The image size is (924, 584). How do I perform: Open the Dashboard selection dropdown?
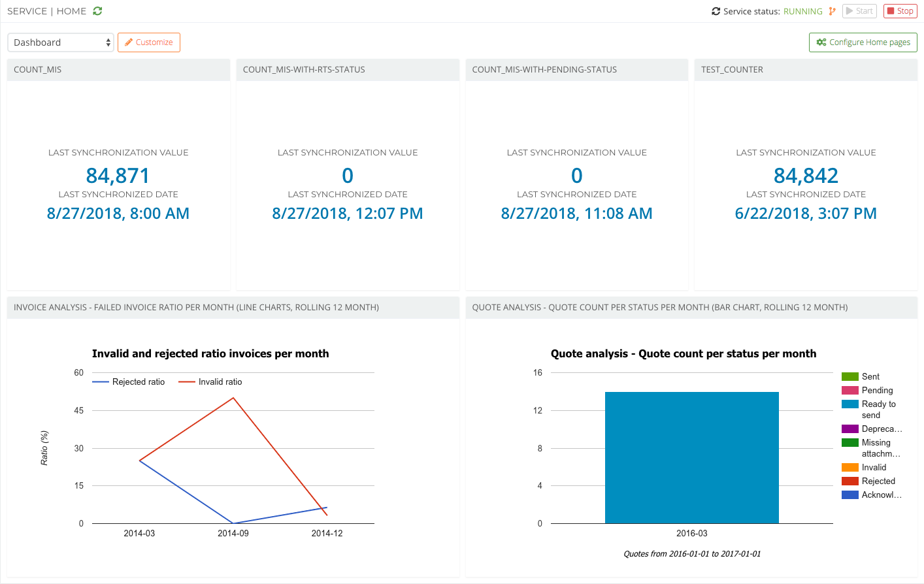tap(61, 42)
